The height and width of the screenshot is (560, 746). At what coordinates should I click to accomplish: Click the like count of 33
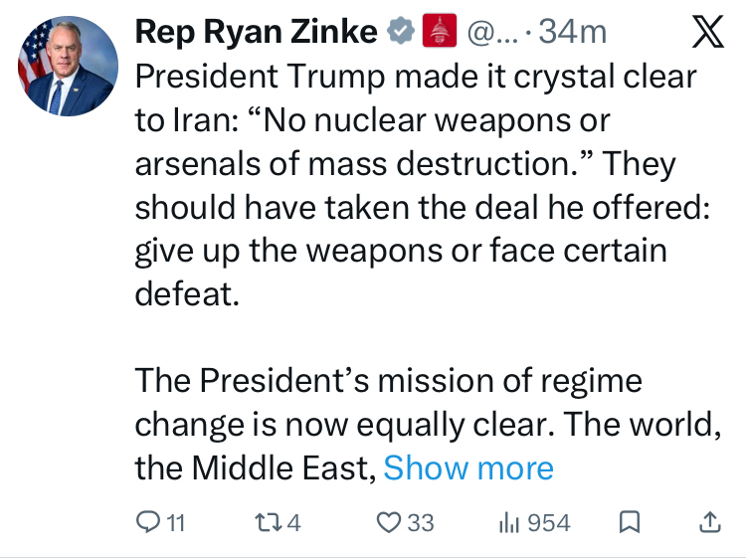pyautogui.click(x=421, y=522)
